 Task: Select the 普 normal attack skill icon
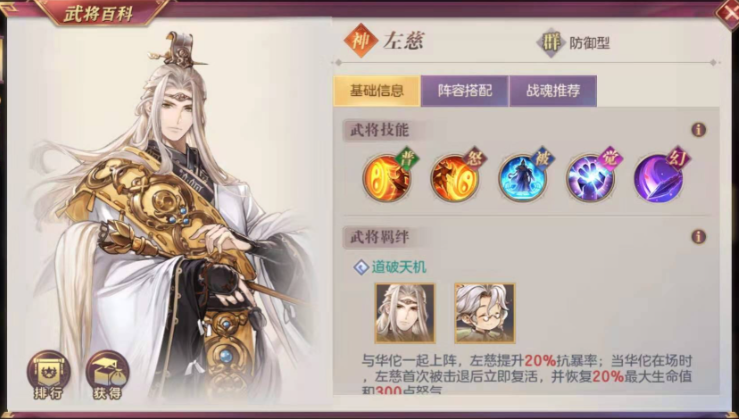click(x=387, y=178)
